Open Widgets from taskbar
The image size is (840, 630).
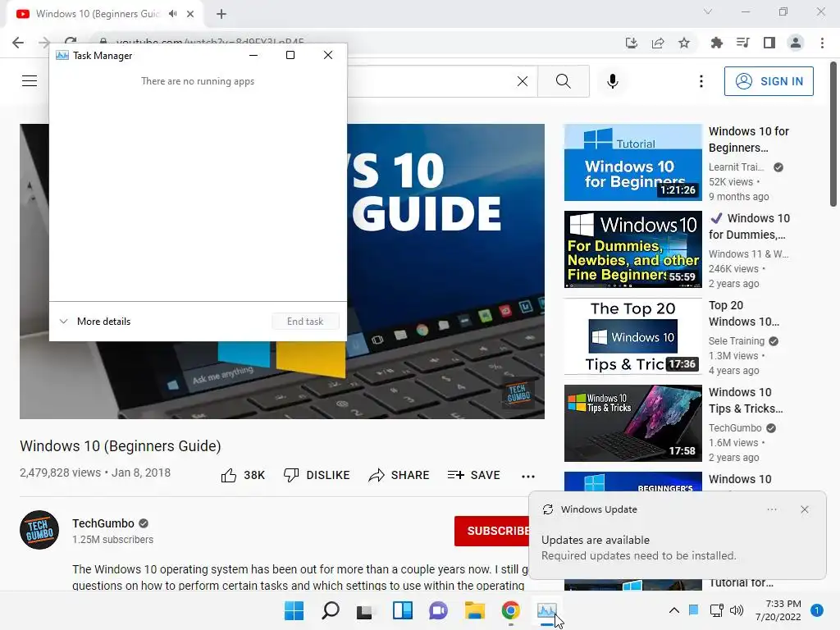pyautogui.click(x=402, y=610)
